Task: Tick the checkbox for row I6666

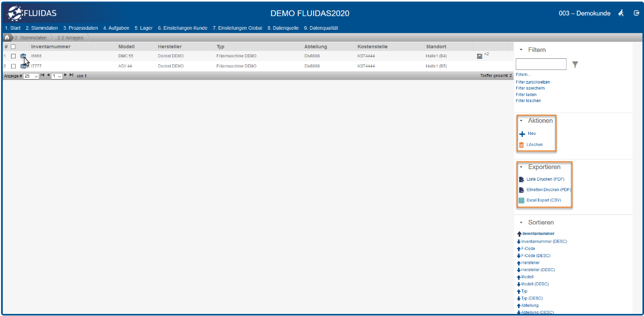Action: click(14, 56)
